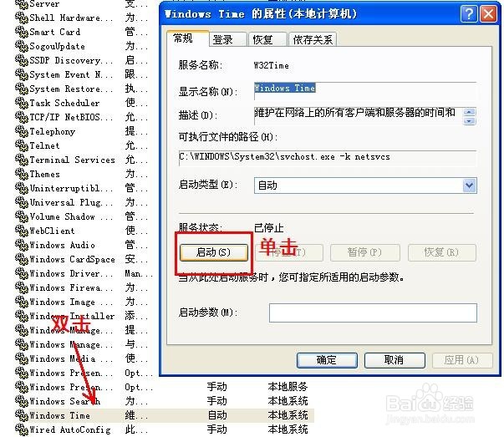The image size is (504, 437).
Task: Switch to the 登录 tab
Action: pyautogui.click(x=227, y=39)
